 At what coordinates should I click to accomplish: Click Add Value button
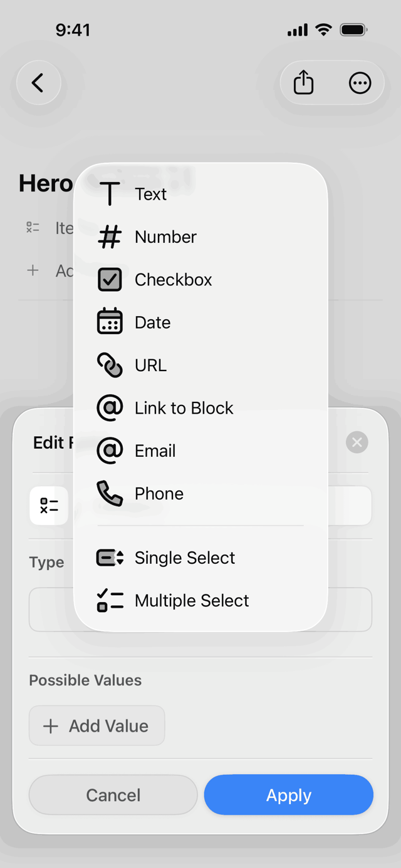[97, 726]
